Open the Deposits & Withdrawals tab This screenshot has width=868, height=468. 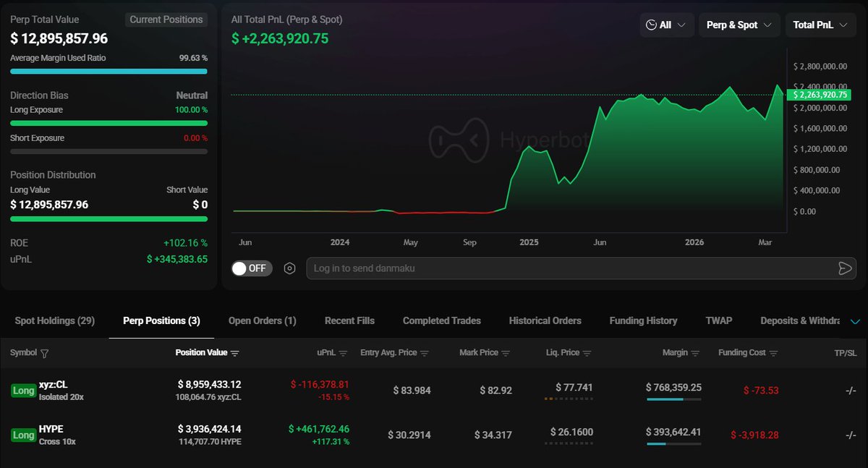(x=801, y=320)
